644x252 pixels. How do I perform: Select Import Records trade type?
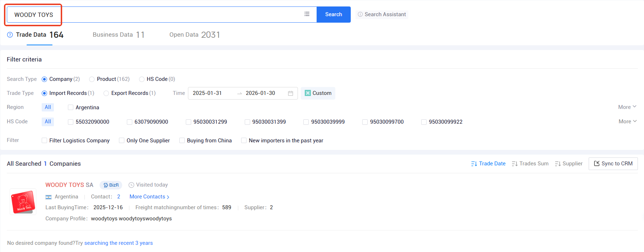[44, 93]
